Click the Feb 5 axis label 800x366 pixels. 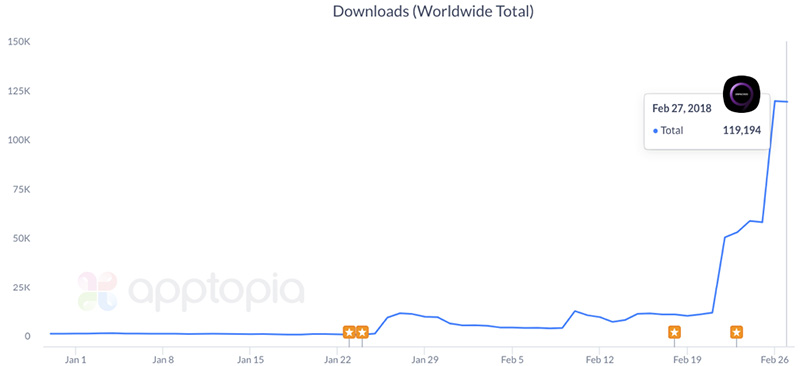512,359
